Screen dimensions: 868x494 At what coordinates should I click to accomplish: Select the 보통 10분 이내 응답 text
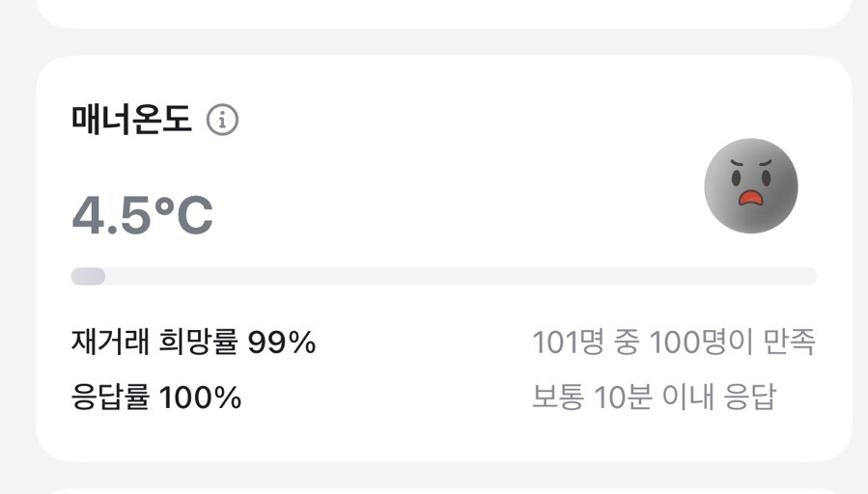point(654,398)
